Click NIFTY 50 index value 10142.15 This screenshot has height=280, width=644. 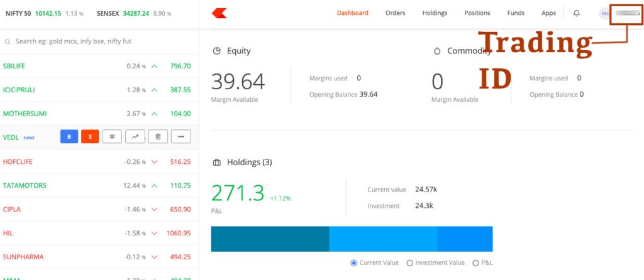(48, 14)
